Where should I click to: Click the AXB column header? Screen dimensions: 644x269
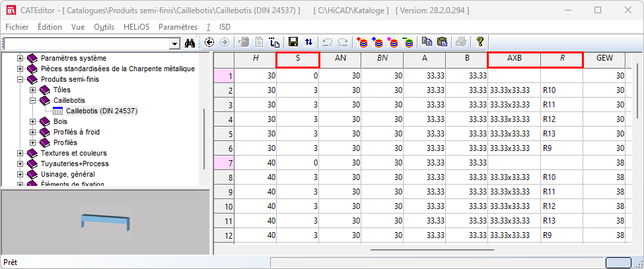point(515,60)
